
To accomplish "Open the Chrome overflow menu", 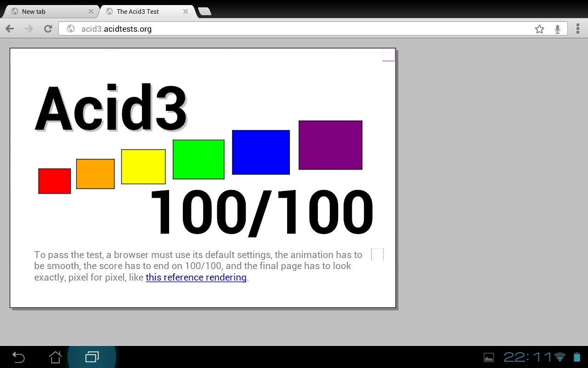I will pos(578,29).
